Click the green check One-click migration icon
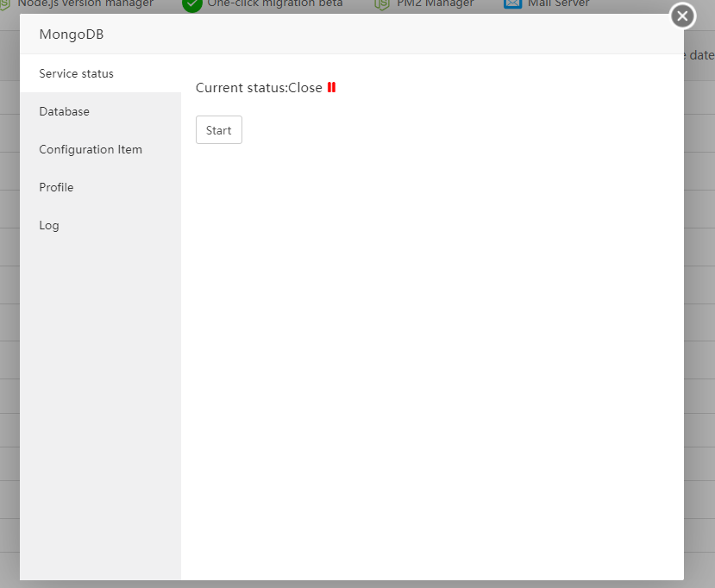715x588 pixels. coord(192,5)
